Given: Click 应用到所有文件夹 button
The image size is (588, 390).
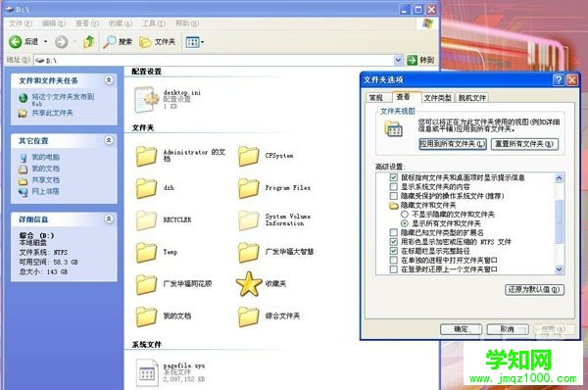Looking at the screenshot, I should 453,144.
